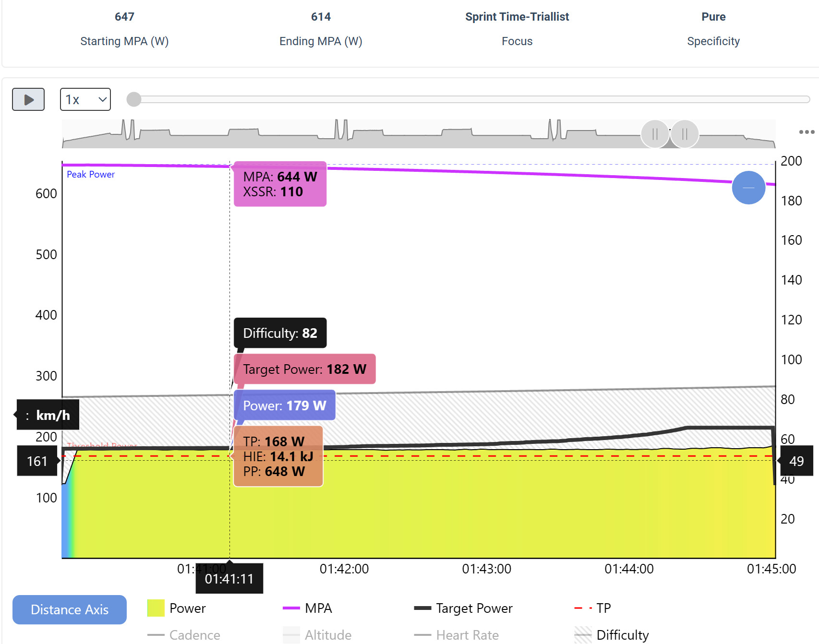Image resolution: width=819 pixels, height=644 pixels.
Task: Open the 1x playback speed dropdown
Action: [85, 99]
